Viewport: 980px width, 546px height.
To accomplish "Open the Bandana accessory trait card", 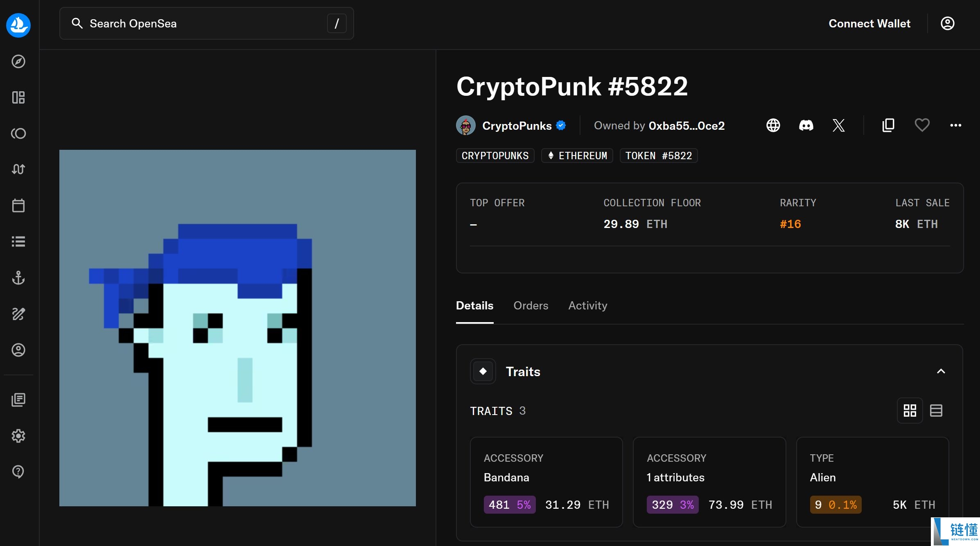I will (546, 482).
